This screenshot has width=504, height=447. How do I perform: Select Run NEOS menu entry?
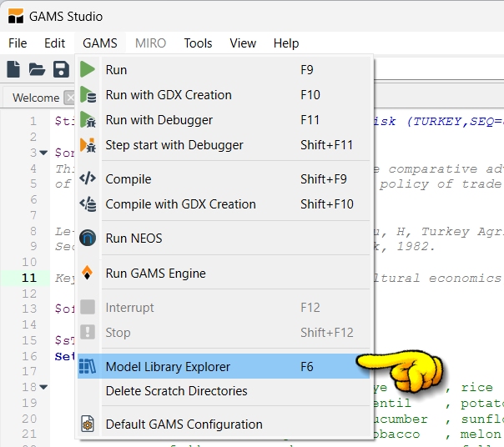[224, 239]
